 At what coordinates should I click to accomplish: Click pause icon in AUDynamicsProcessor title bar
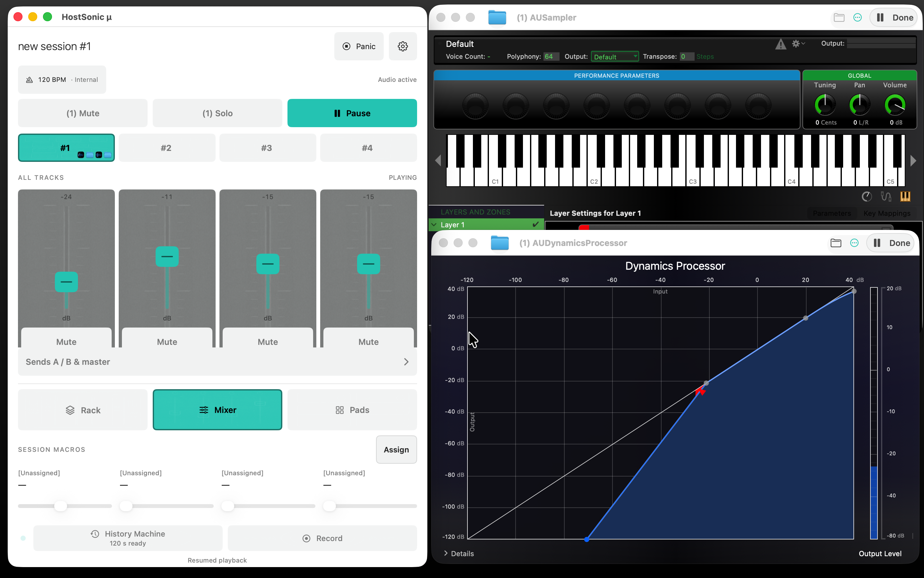877,243
